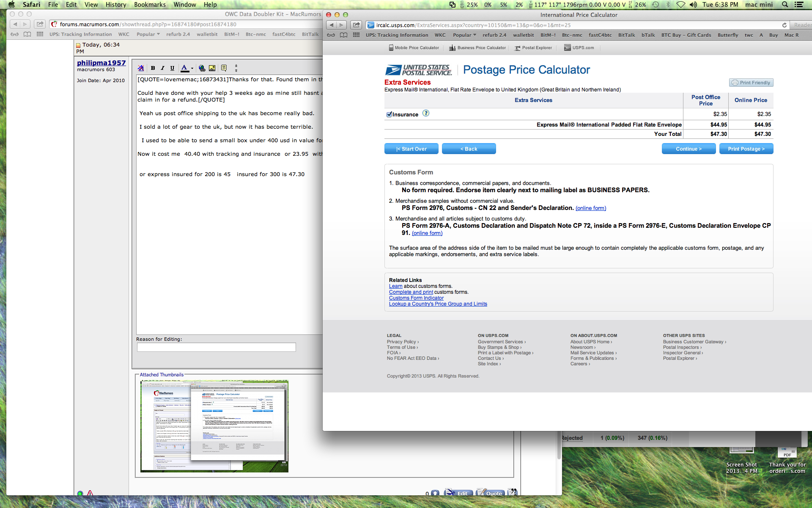The image size is (812, 508).
Task: Click the Print Postage button
Action: coord(746,149)
